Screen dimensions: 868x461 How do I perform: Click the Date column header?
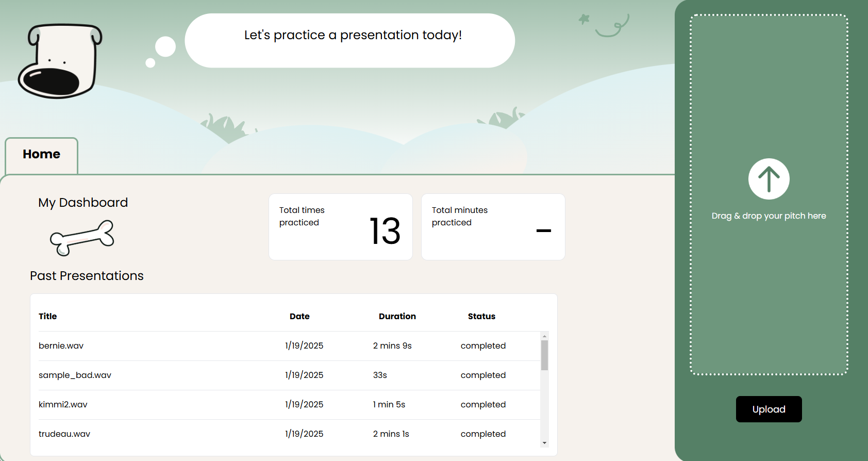[x=299, y=316]
